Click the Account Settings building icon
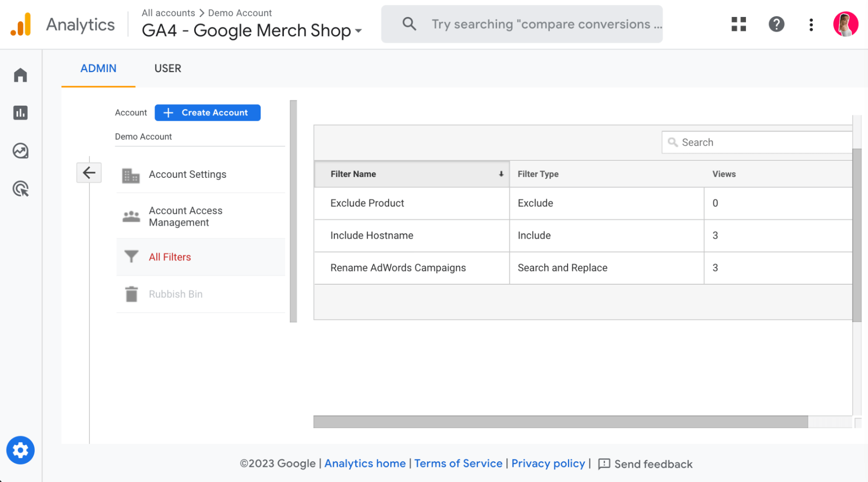 coord(130,174)
